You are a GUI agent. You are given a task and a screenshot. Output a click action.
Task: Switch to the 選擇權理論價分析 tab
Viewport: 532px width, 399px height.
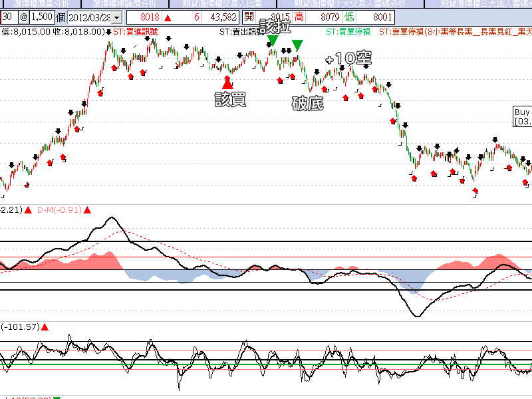click(x=124, y=4)
